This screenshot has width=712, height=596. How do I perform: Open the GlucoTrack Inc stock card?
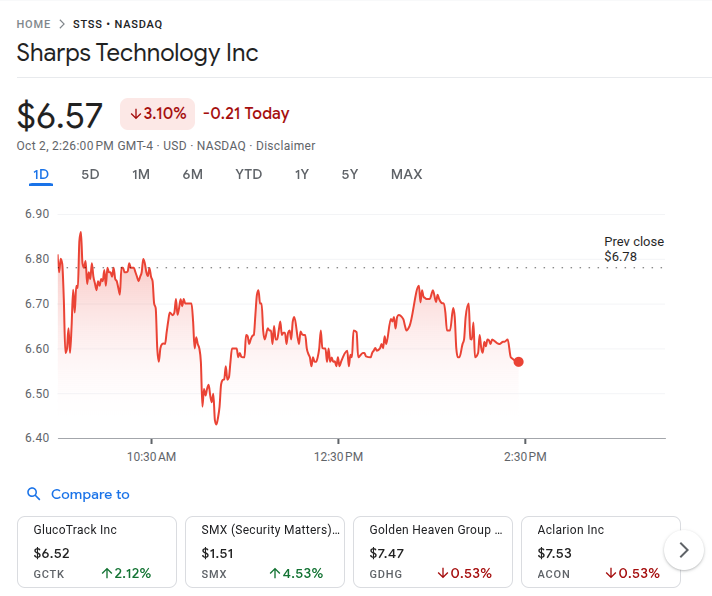(x=97, y=551)
